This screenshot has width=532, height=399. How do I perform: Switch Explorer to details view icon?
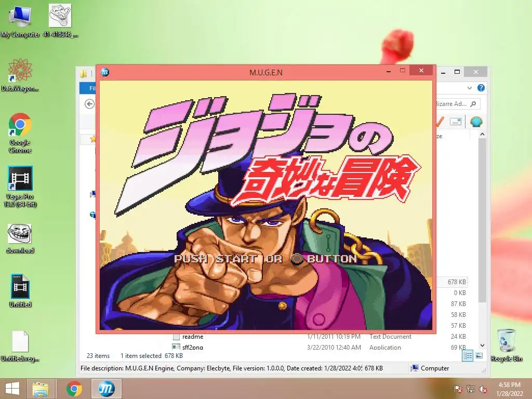tap(468, 355)
